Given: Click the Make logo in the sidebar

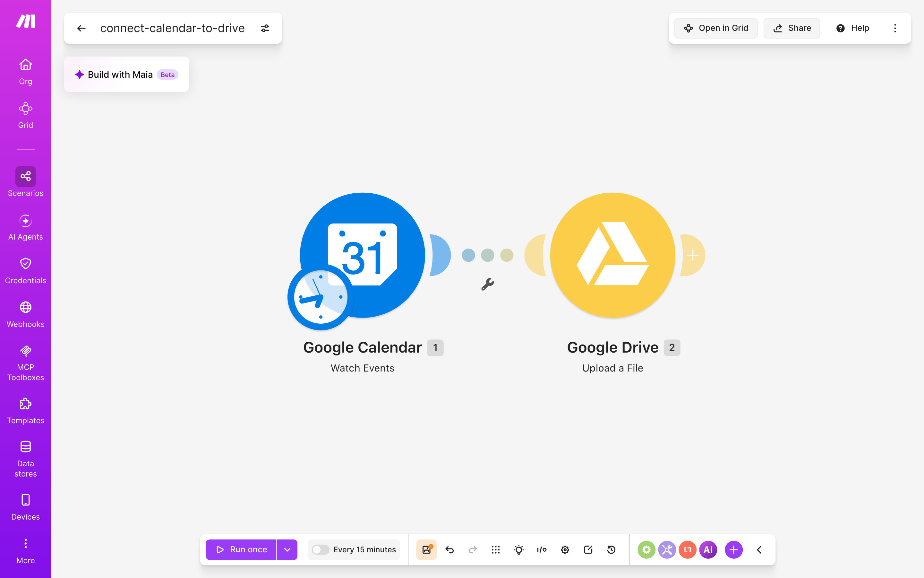Looking at the screenshot, I should coord(26,22).
